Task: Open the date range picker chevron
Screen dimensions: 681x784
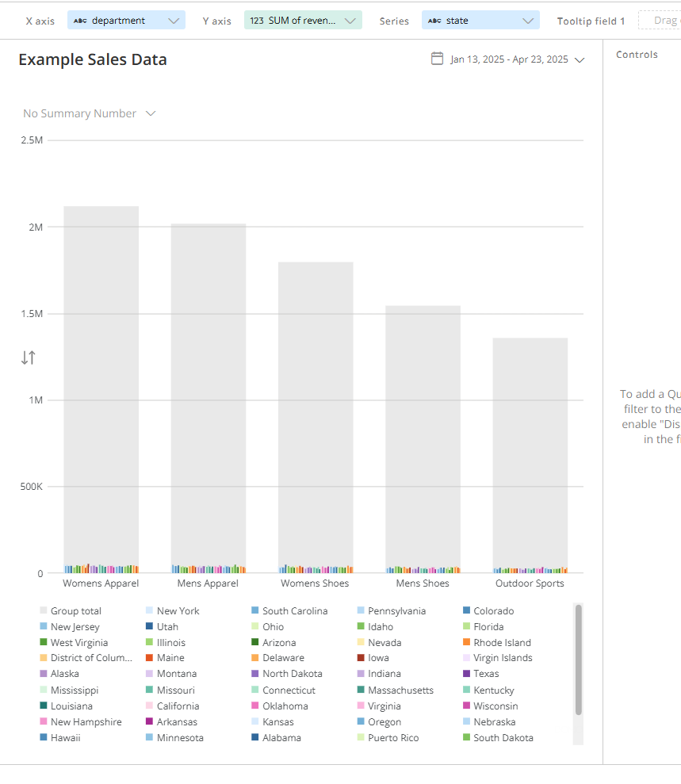Action: click(580, 59)
